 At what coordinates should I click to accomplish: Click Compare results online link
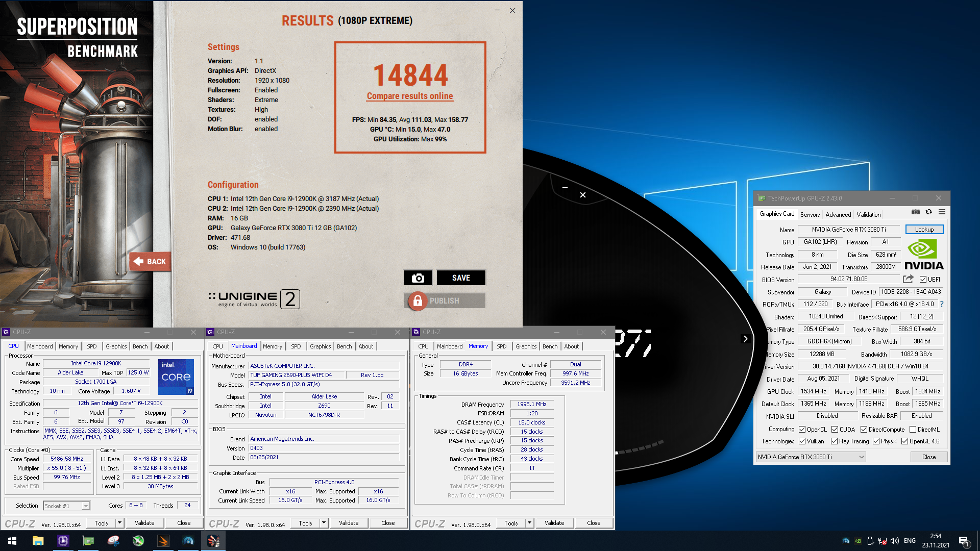[410, 96]
